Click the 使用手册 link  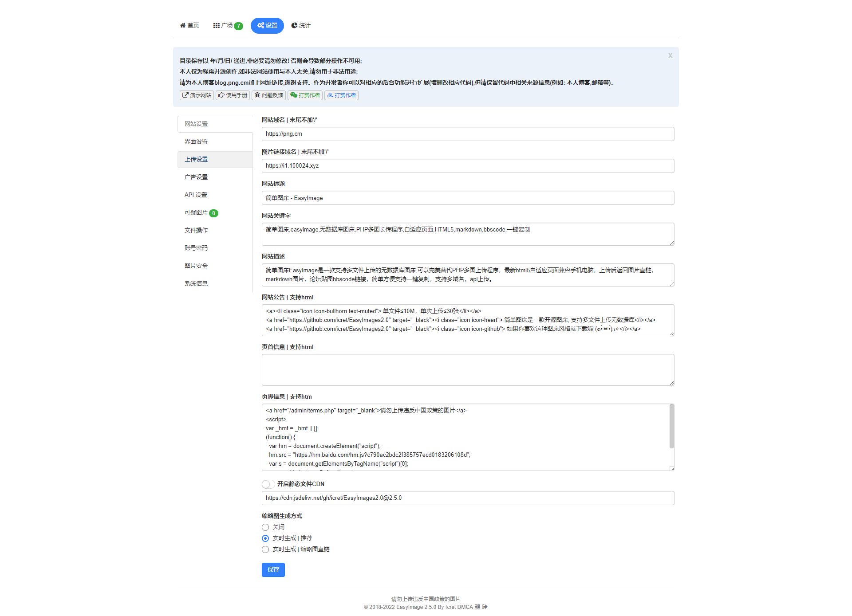[x=232, y=95]
